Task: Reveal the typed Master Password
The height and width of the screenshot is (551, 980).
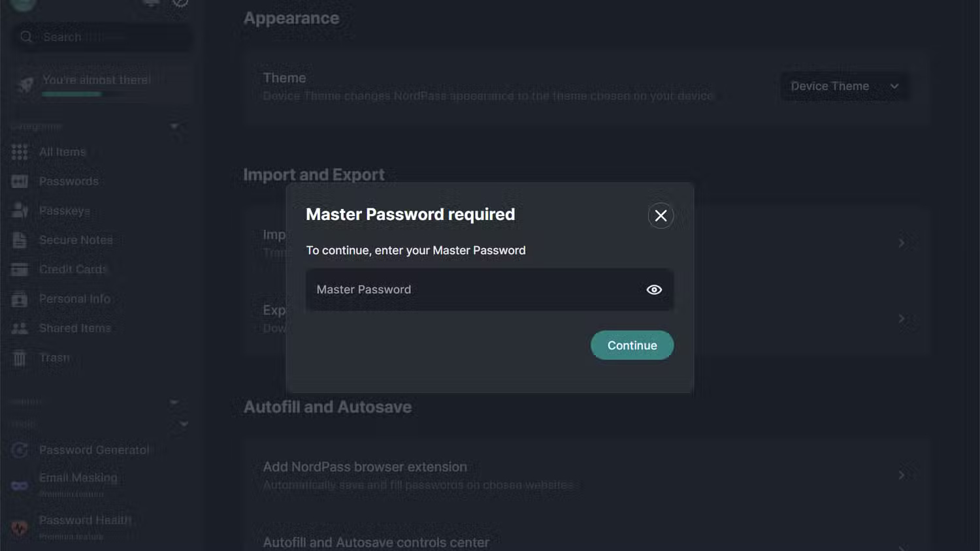Action: (653, 289)
